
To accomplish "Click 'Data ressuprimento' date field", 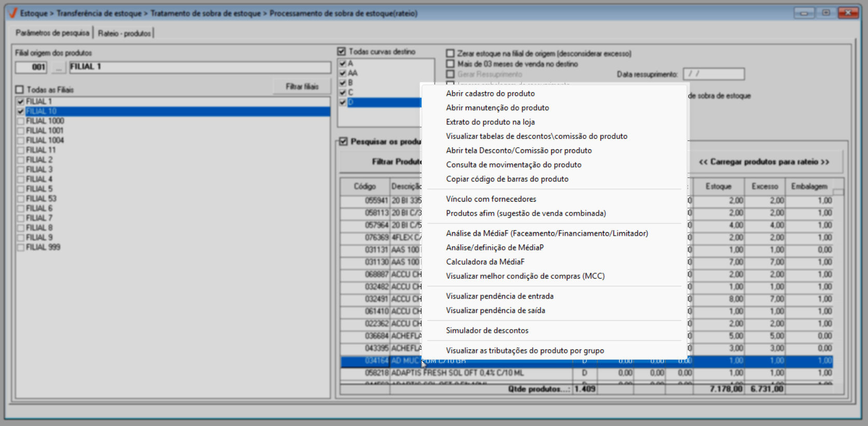I will 713,74.
